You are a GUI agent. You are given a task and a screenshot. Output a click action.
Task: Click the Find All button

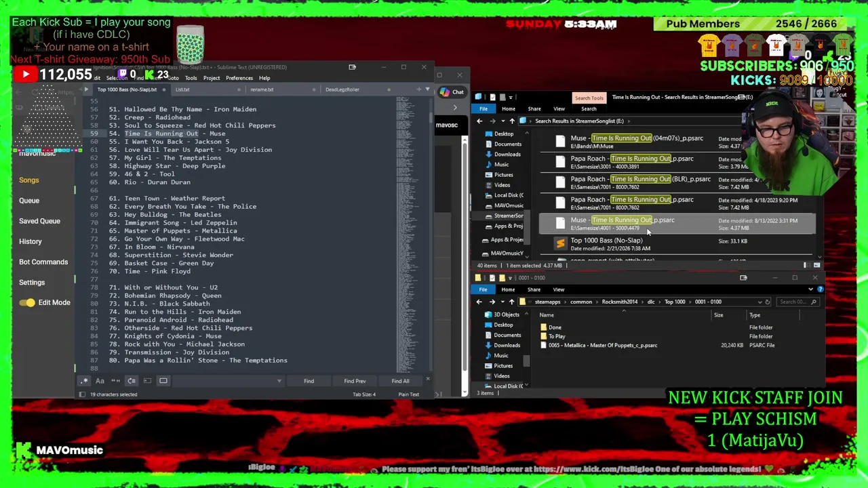point(400,381)
